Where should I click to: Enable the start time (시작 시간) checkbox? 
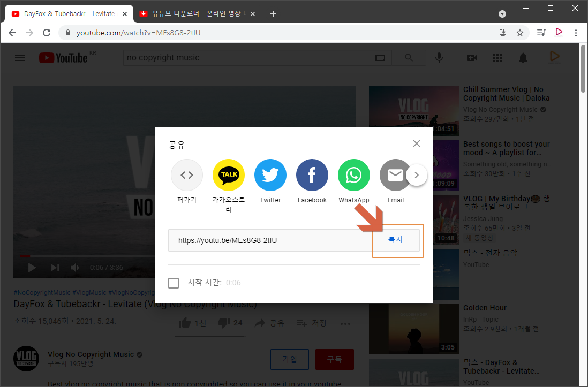[x=174, y=283]
